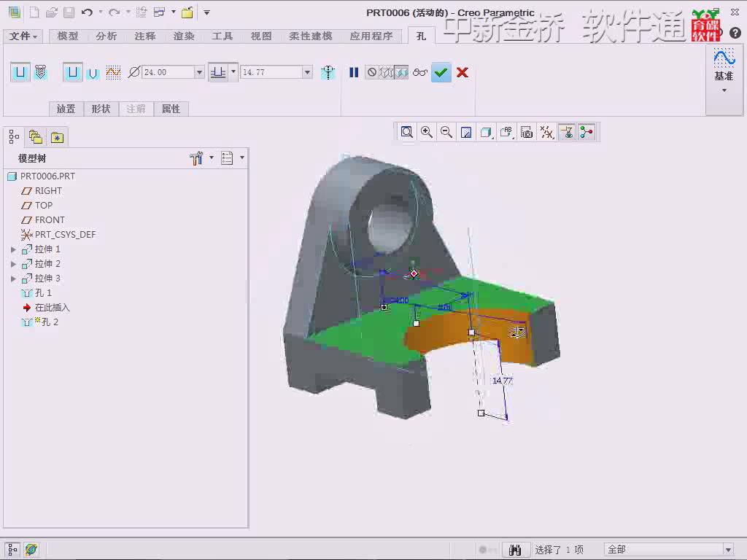Switch to the 注释 ribbon tab
Screen dimensions: 747x560
(x=145, y=36)
